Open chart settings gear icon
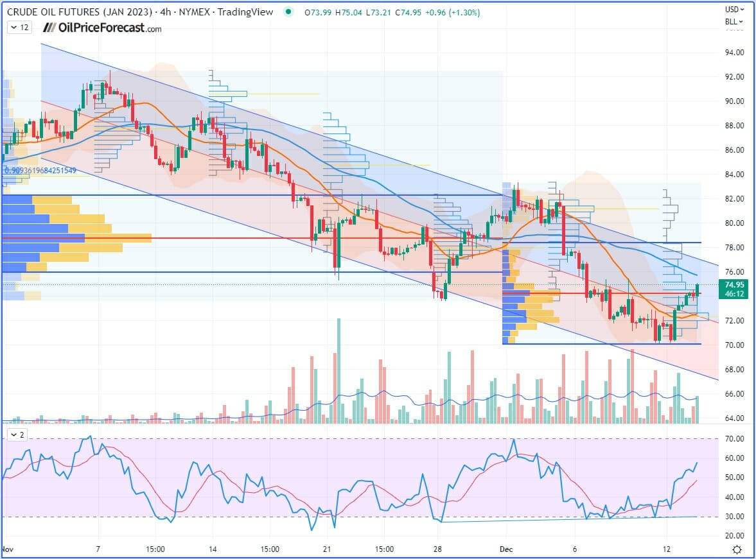Screen dimensions: 756x559 pos(737,550)
